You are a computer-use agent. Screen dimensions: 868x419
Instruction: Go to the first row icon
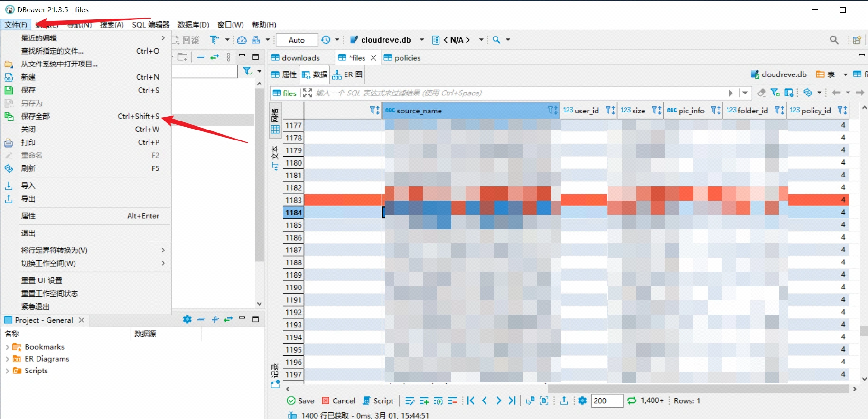pos(471,401)
